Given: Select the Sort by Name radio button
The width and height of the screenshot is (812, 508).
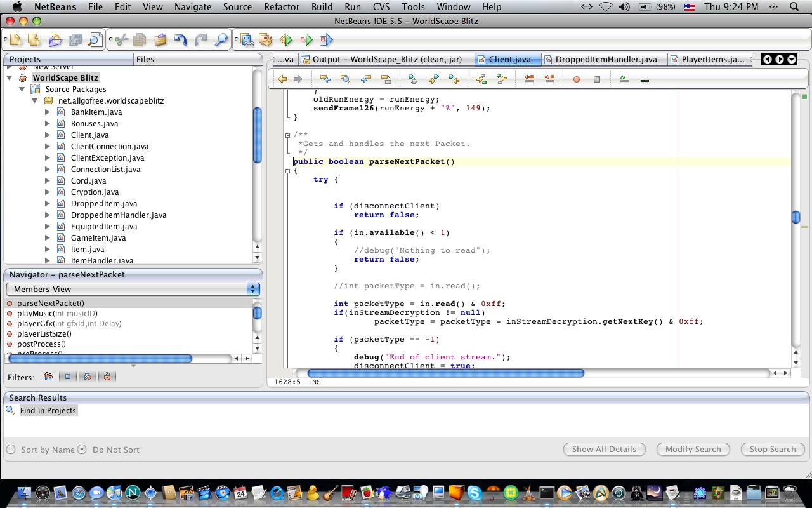Looking at the screenshot, I should [x=11, y=450].
